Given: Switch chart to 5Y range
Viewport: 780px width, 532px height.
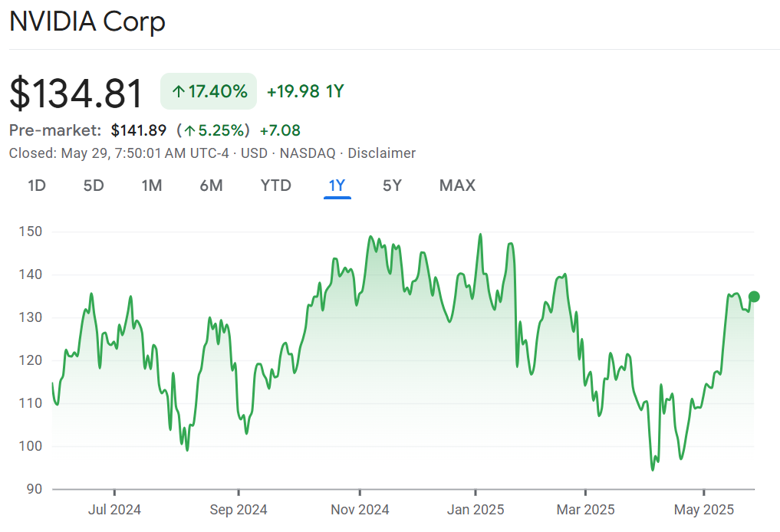Looking at the screenshot, I should click(392, 186).
